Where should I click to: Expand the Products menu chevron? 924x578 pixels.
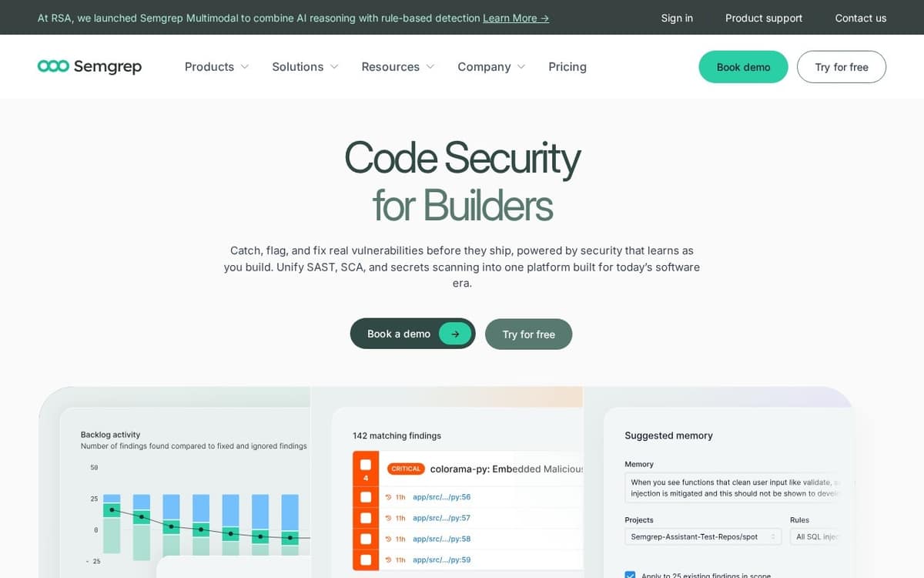245,67
